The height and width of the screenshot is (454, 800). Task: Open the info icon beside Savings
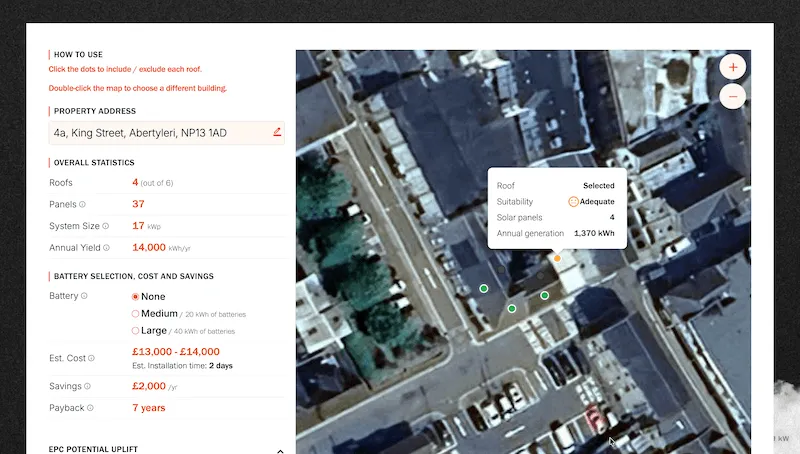(87, 386)
